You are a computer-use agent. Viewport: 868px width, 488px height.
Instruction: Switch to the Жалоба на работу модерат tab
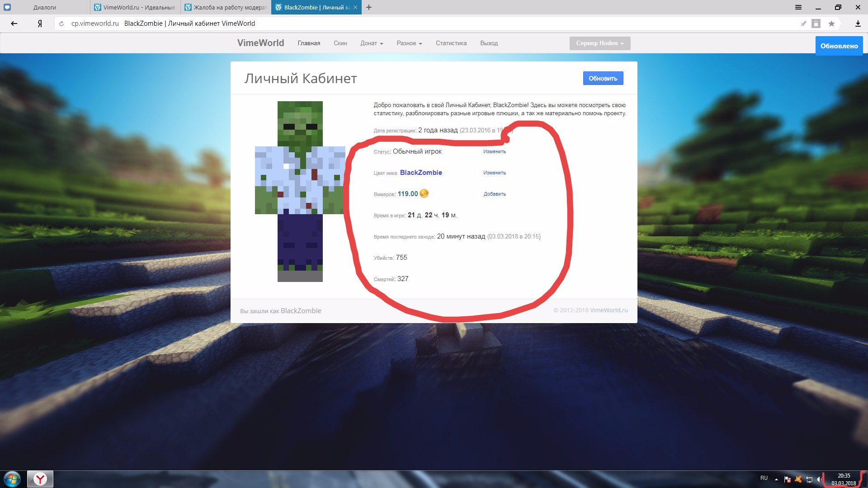coord(226,7)
